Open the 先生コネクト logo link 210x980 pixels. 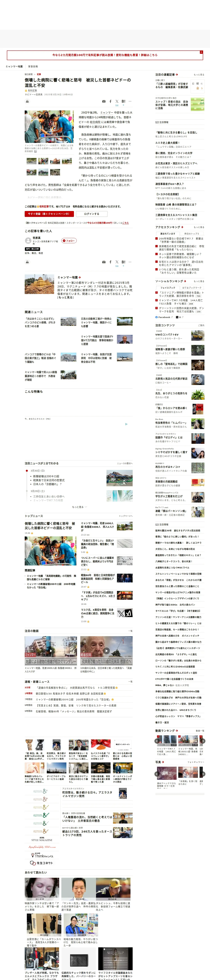click(42, 863)
